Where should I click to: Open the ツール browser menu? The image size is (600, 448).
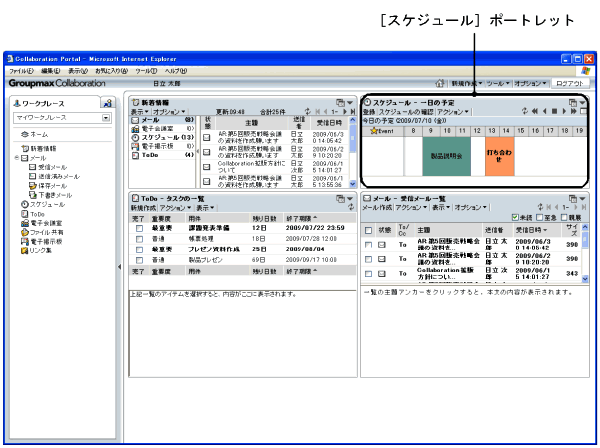(146, 72)
